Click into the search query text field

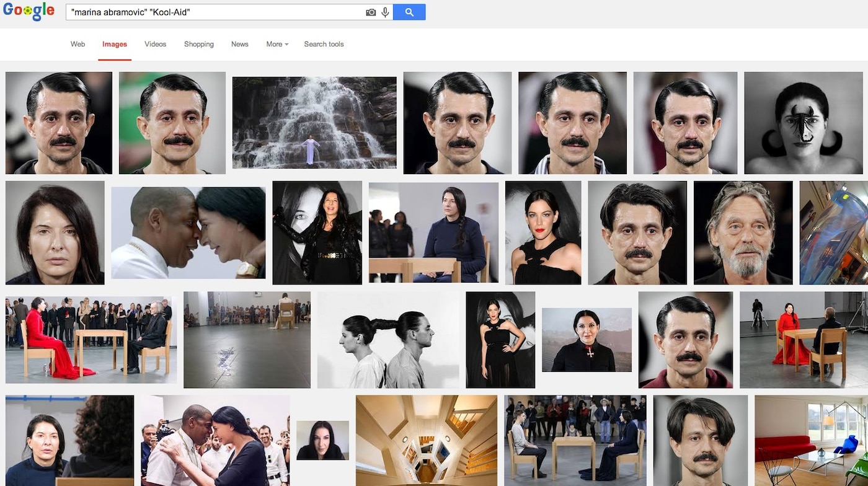(211, 12)
